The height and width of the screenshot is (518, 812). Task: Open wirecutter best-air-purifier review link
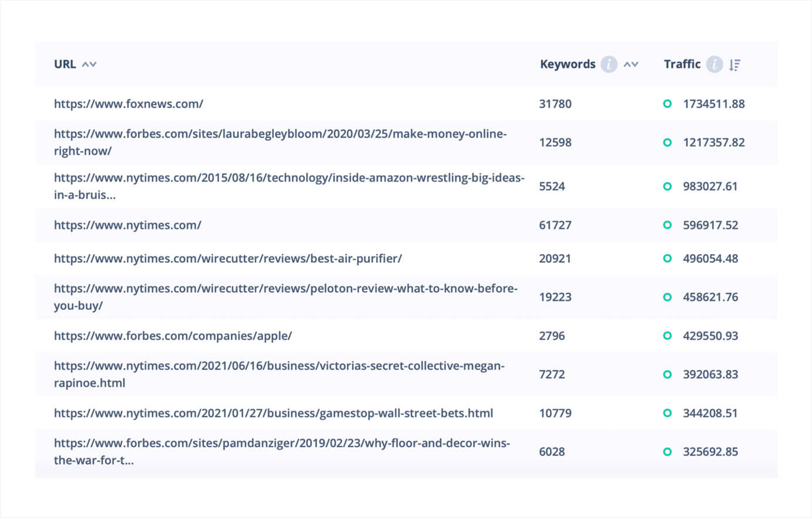click(x=228, y=259)
